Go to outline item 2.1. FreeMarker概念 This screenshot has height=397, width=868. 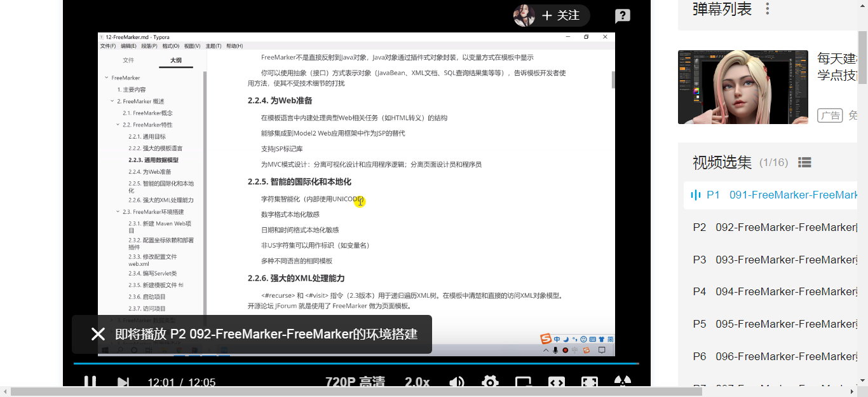coord(147,113)
